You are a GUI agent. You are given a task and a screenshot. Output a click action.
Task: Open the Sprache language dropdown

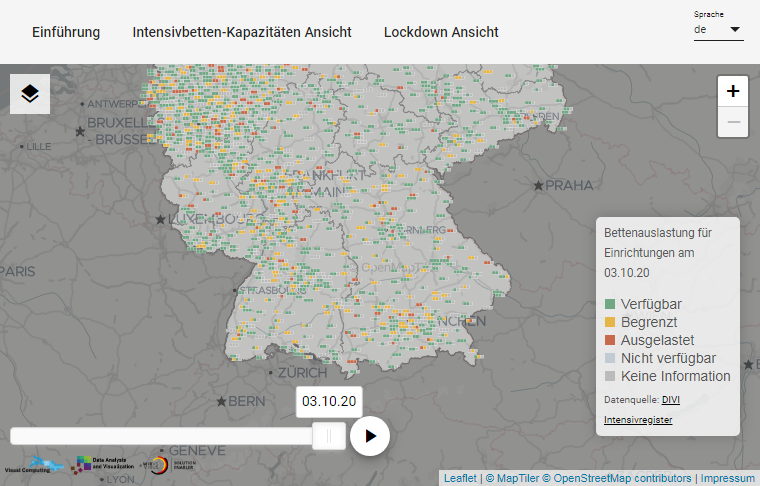pyautogui.click(x=718, y=30)
